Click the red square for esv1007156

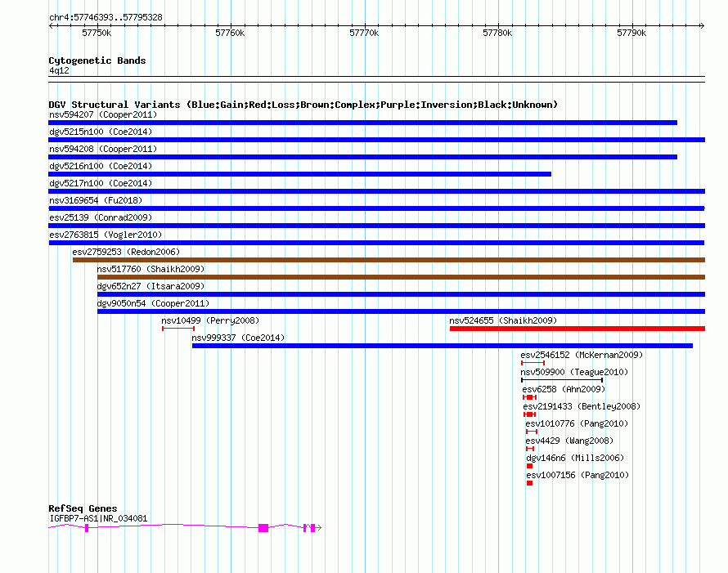click(530, 483)
